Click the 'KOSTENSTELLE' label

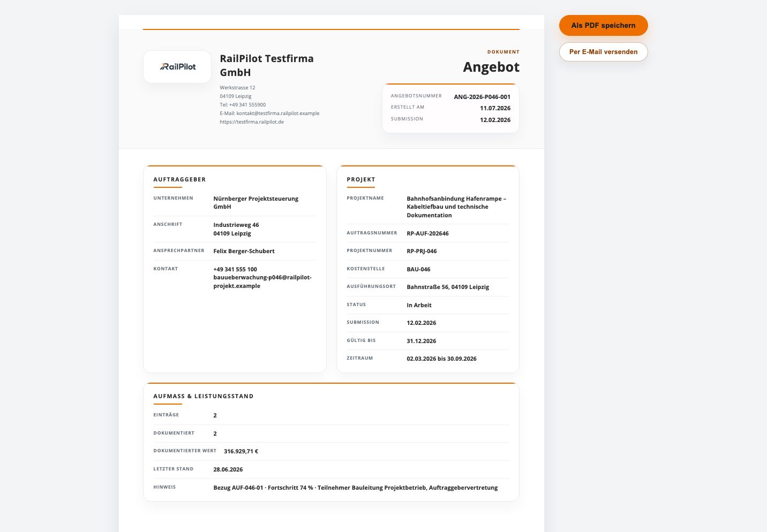pos(366,269)
